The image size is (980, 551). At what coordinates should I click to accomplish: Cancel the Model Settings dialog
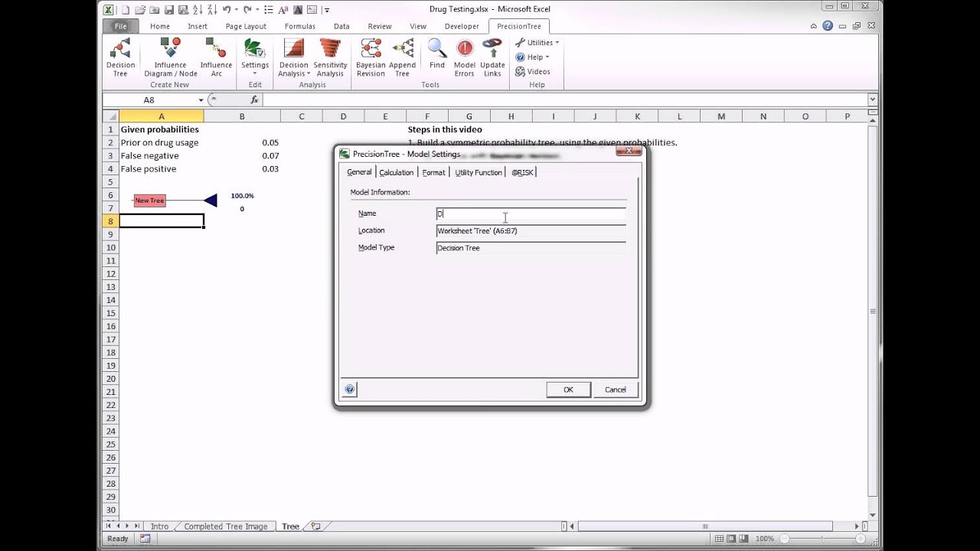tap(616, 390)
